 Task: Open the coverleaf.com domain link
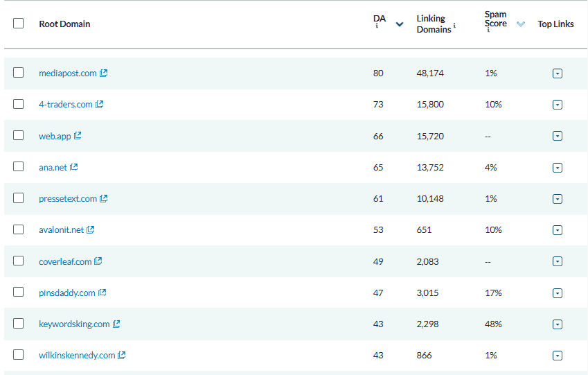pyautogui.click(x=65, y=261)
